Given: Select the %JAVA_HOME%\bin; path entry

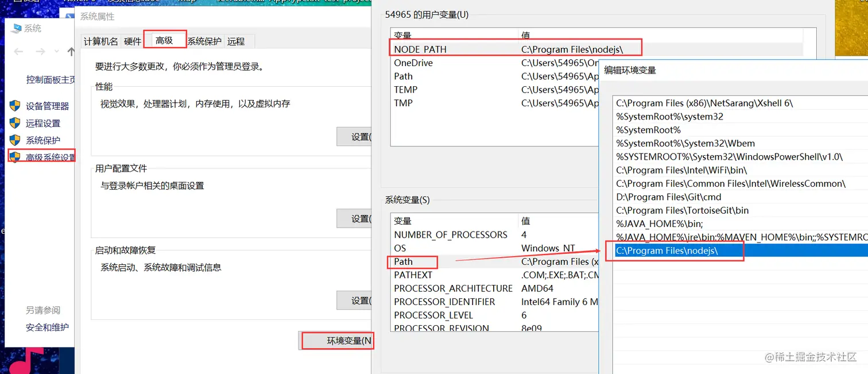Looking at the screenshot, I should (740, 224).
